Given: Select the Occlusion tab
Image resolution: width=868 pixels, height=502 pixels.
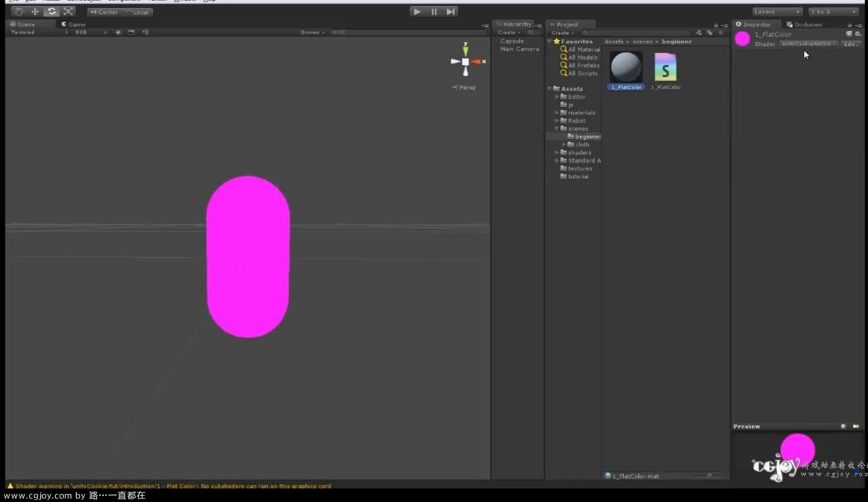Looking at the screenshot, I should coord(804,24).
